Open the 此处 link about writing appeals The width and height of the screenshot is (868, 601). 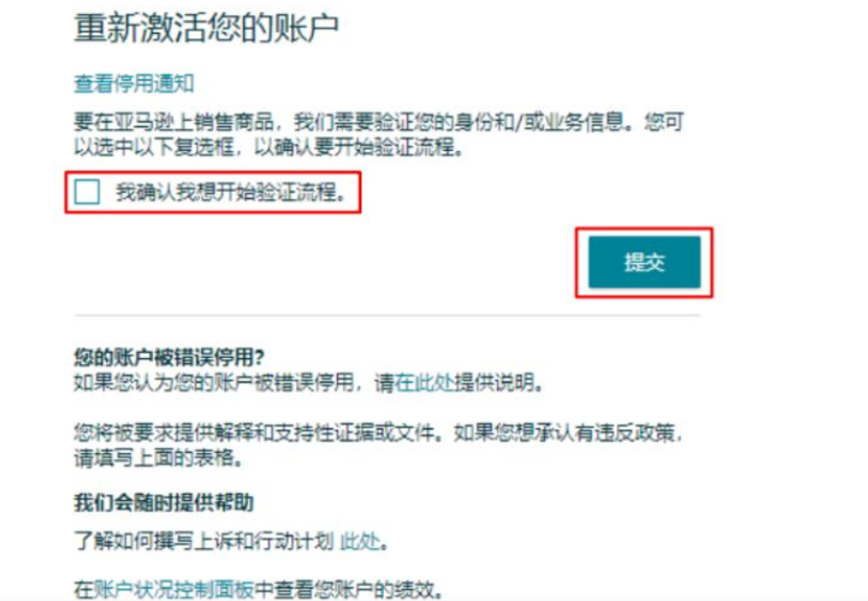click(360, 541)
